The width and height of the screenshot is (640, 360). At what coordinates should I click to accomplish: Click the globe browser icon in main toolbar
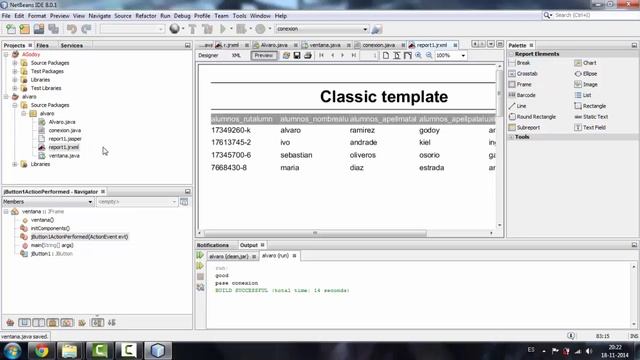coord(175,29)
